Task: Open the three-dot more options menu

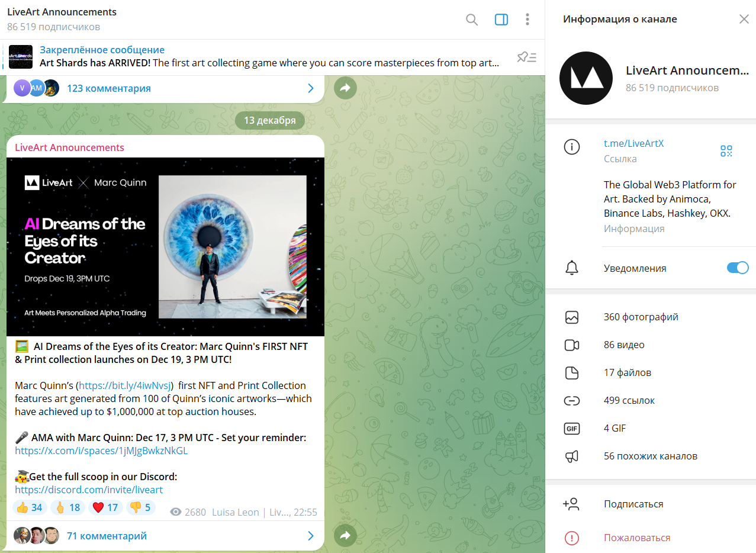Action: tap(527, 20)
